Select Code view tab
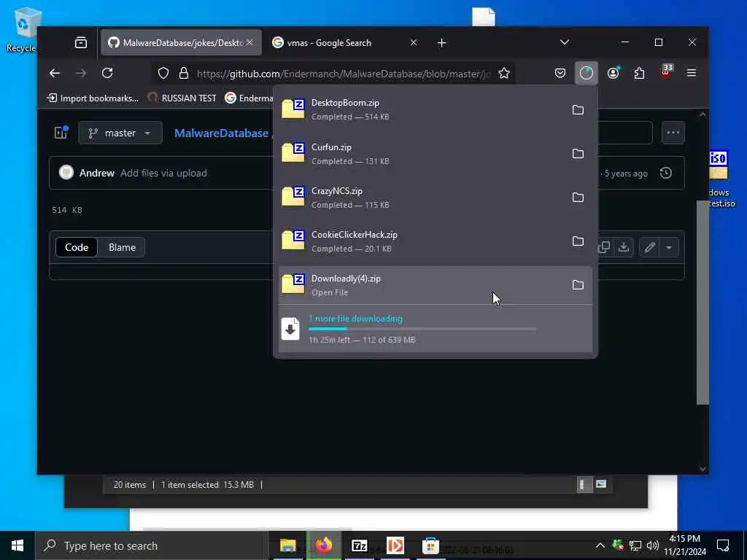747x560 pixels. pos(77,248)
